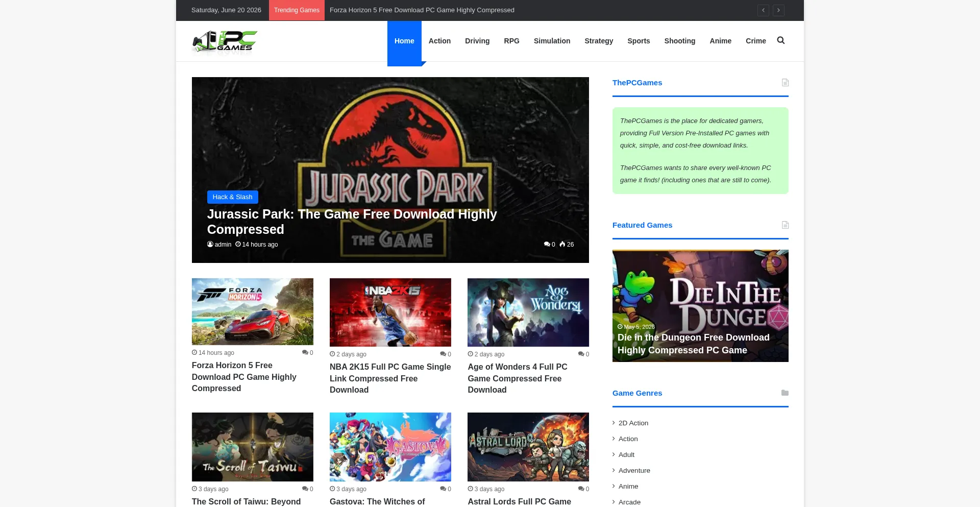Click the ThePCGames sidebar heading
980x507 pixels.
637,83
